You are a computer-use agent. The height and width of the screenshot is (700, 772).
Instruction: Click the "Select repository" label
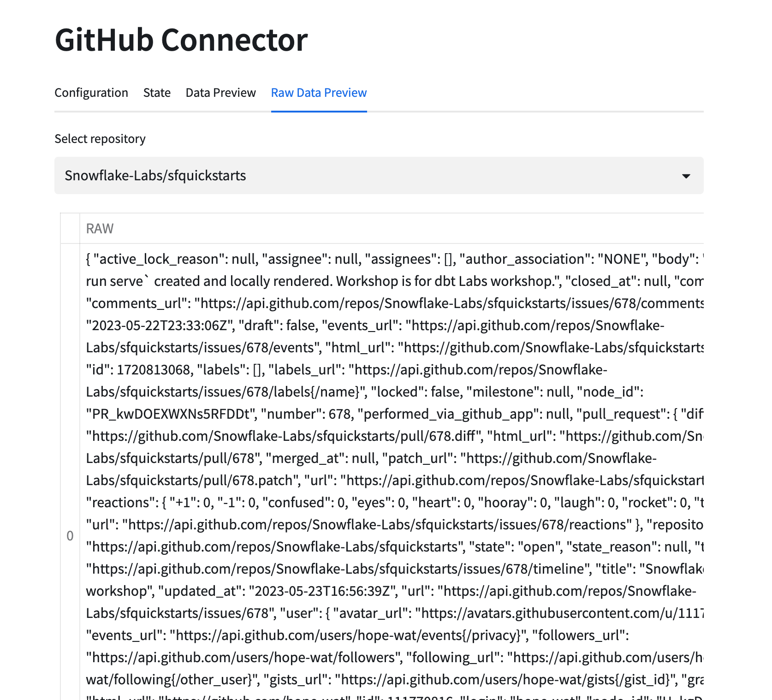(100, 139)
